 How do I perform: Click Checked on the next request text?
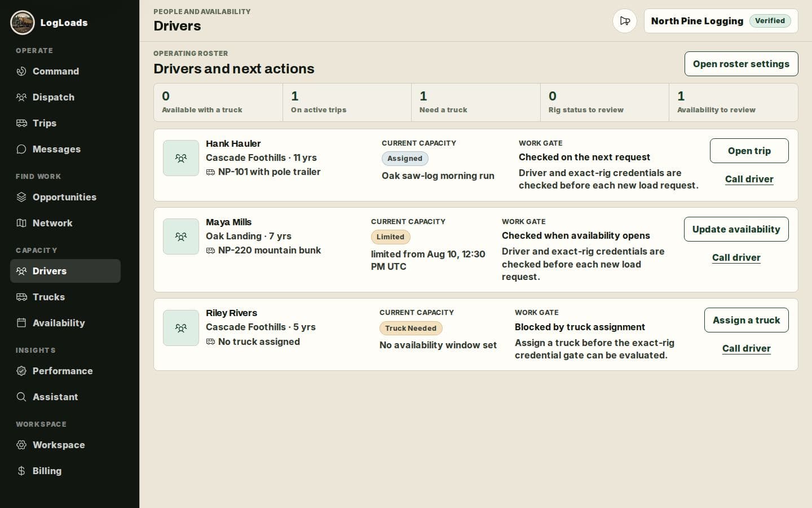click(x=584, y=157)
